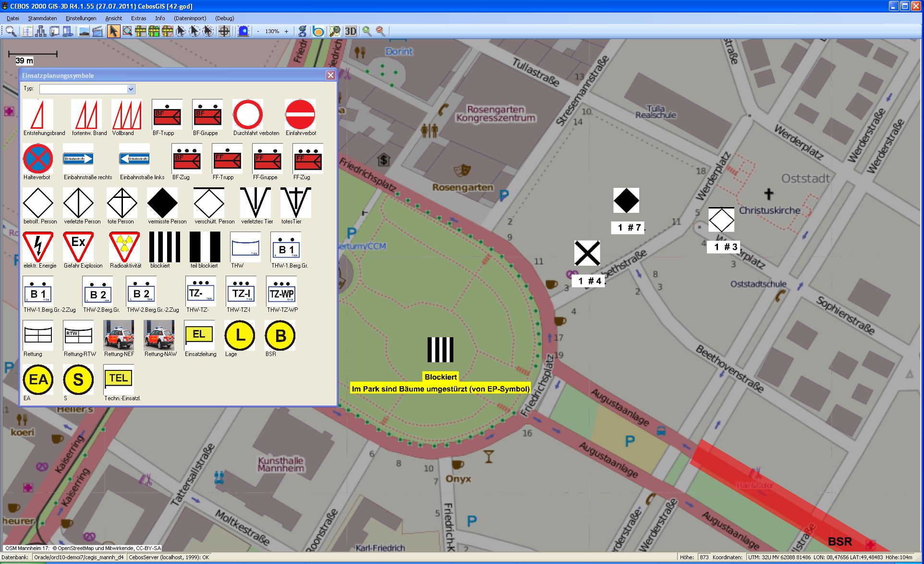
Task: Open the Einstellungen menu
Action: 81,18
